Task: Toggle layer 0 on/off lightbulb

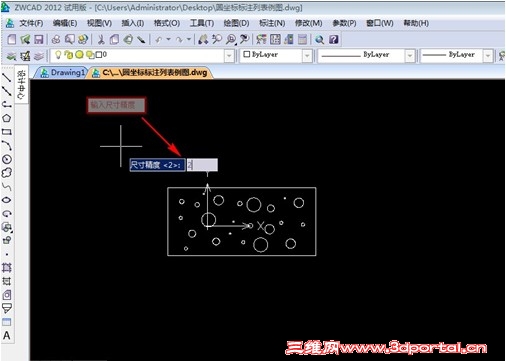Action: click(58, 54)
